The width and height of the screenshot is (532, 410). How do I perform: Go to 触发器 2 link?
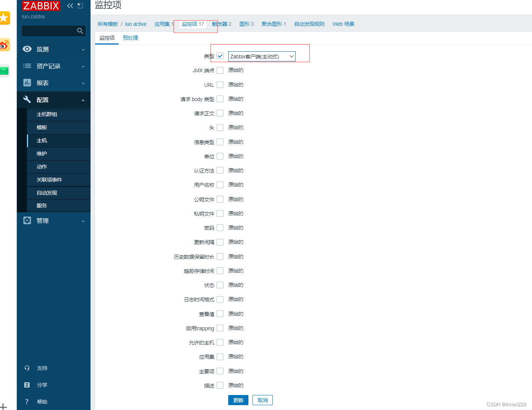coord(222,24)
